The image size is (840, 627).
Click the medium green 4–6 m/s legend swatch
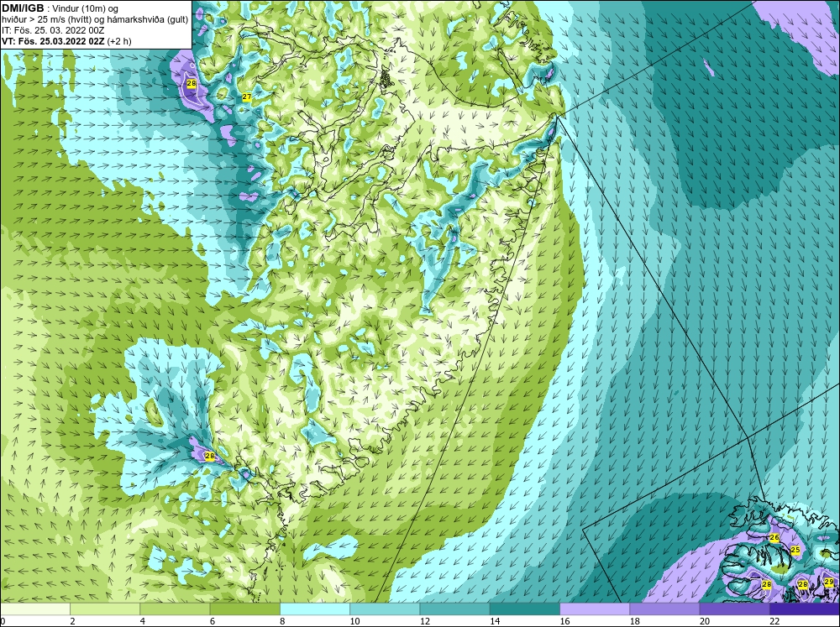175,609
